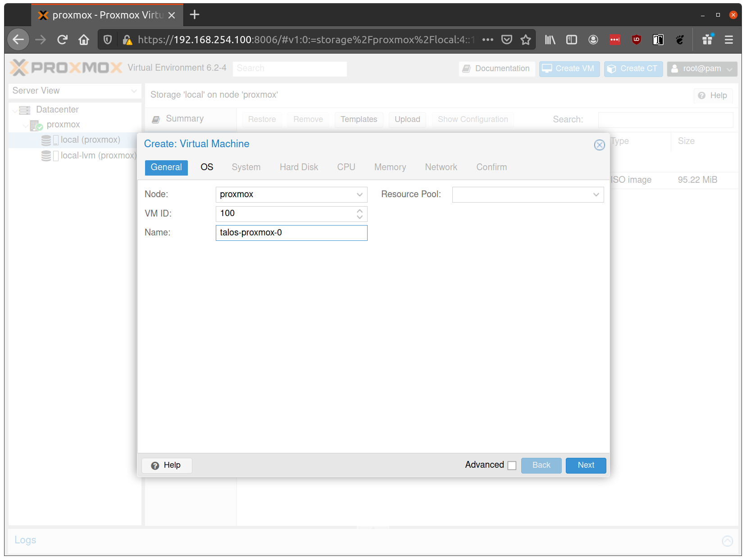Open storage panel Help button
Viewport: 746px width, 560px height.
pos(713,96)
